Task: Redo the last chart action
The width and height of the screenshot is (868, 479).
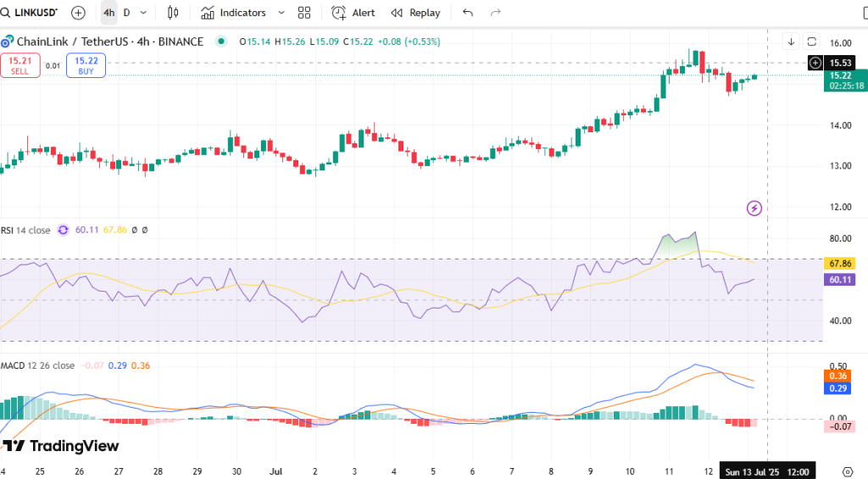Action: pyautogui.click(x=495, y=13)
